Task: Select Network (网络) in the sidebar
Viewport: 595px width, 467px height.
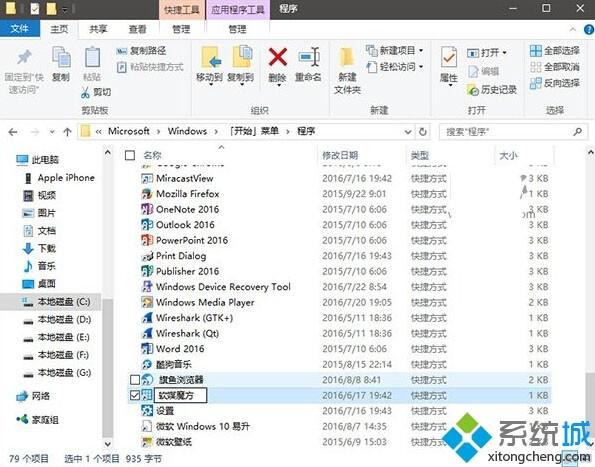Action: (x=33, y=396)
